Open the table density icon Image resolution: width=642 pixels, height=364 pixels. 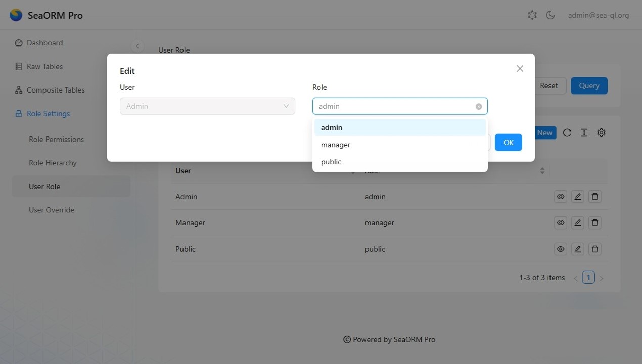click(x=584, y=133)
